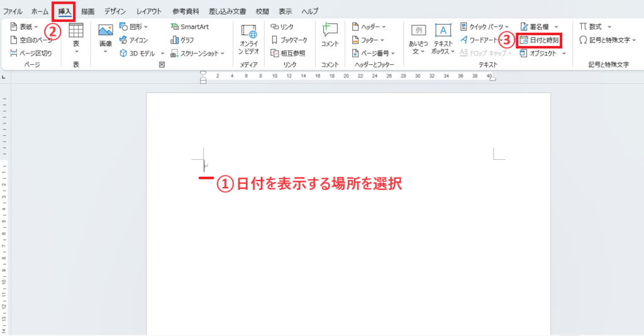
Task: Insert a chart with グラフ
Action: click(182, 40)
